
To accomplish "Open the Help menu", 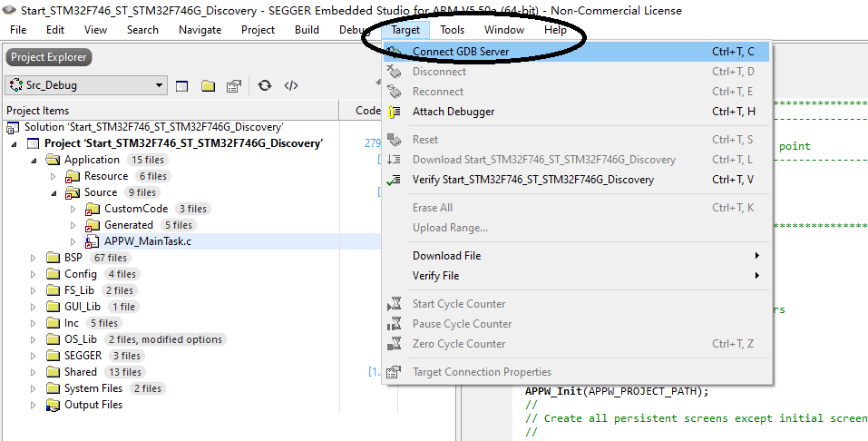I will (x=555, y=30).
